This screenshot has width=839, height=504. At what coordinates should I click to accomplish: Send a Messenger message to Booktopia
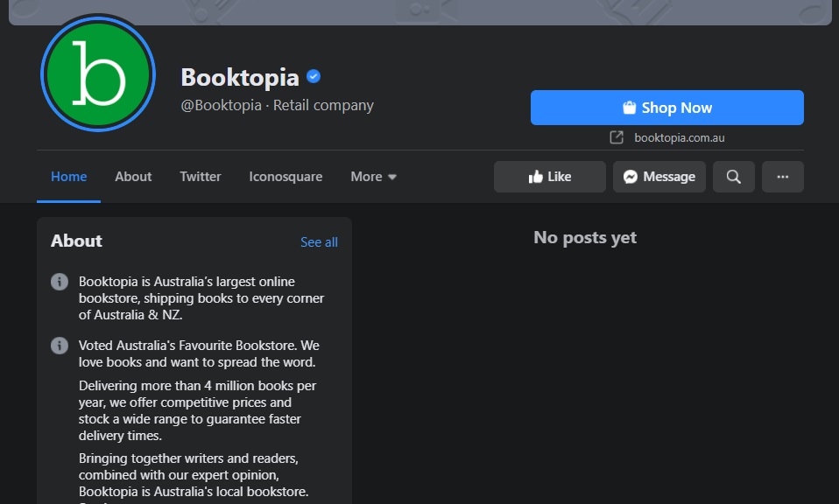pos(659,177)
